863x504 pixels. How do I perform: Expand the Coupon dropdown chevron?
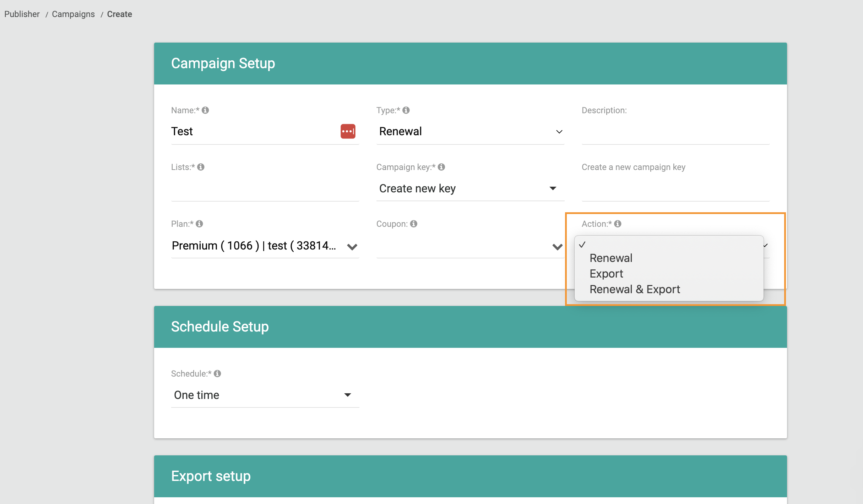(x=557, y=246)
